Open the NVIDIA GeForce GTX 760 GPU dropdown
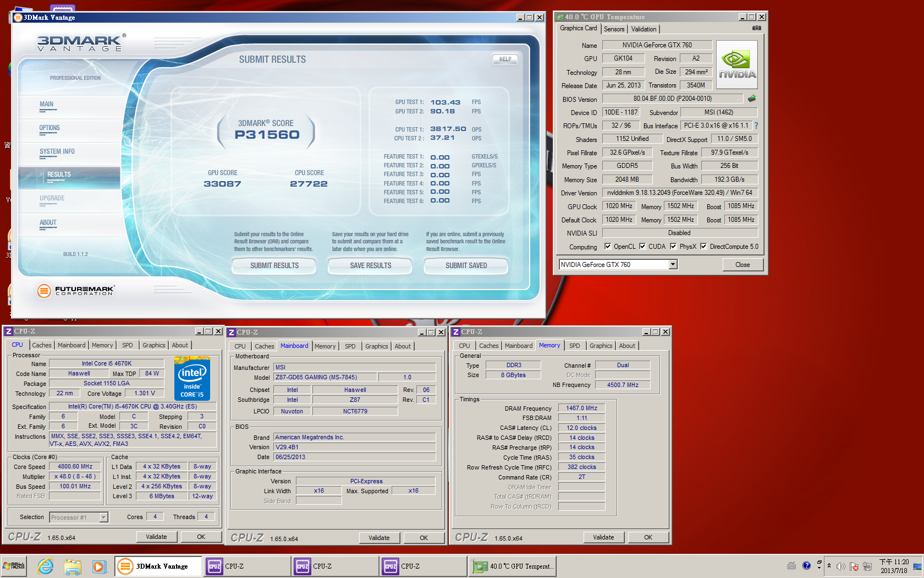The width and height of the screenshot is (924, 578). (673, 265)
